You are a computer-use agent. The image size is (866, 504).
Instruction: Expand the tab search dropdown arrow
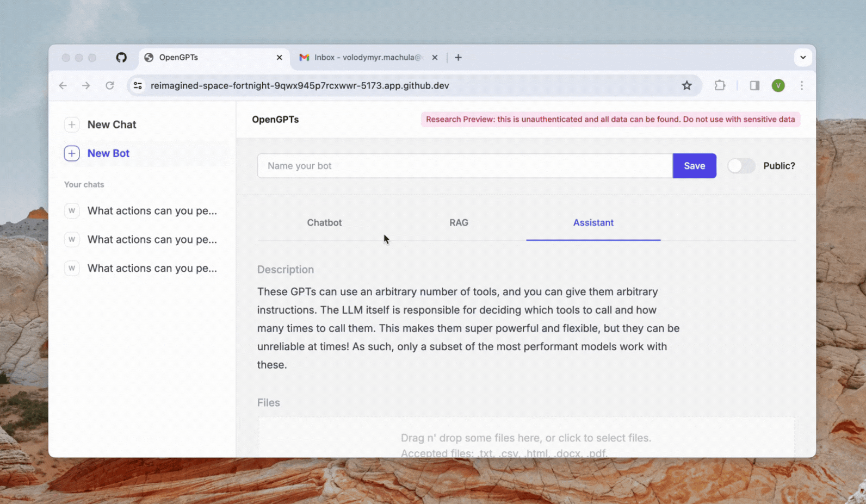[803, 57]
